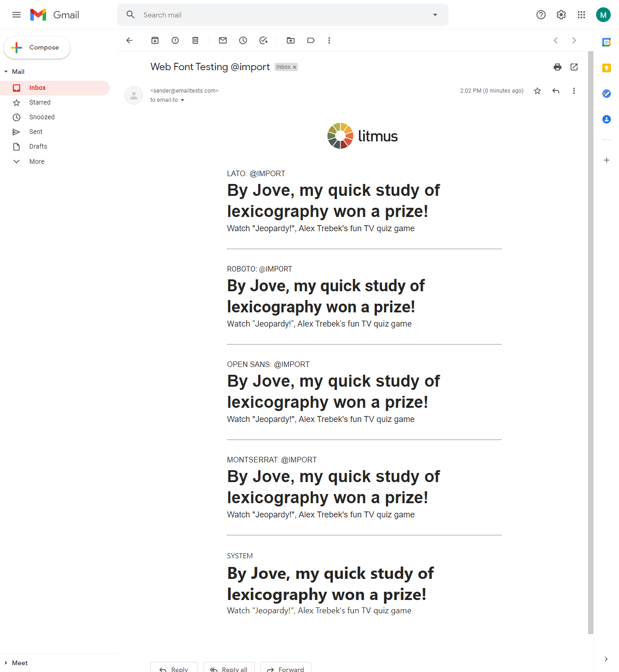Open Google Calendar side panel
This screenshot has height=672, width=619.
(x=606, y=42)
